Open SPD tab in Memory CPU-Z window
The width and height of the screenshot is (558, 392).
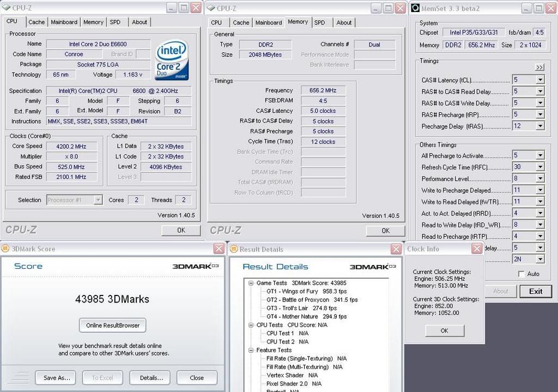[319, 22]
